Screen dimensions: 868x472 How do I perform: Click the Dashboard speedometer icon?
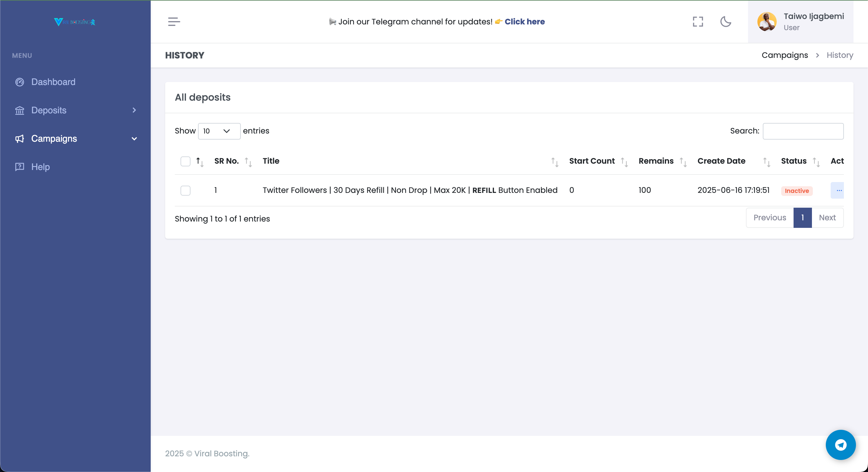pos(20,82)
